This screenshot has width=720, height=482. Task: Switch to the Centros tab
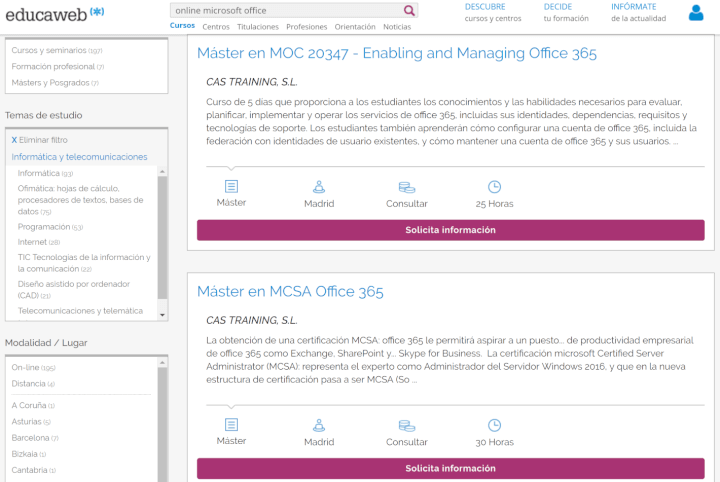[216, 27]
